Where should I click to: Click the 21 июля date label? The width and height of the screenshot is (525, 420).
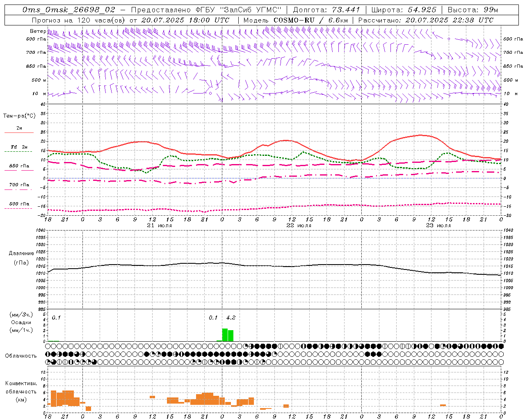[x=160, y=226]
